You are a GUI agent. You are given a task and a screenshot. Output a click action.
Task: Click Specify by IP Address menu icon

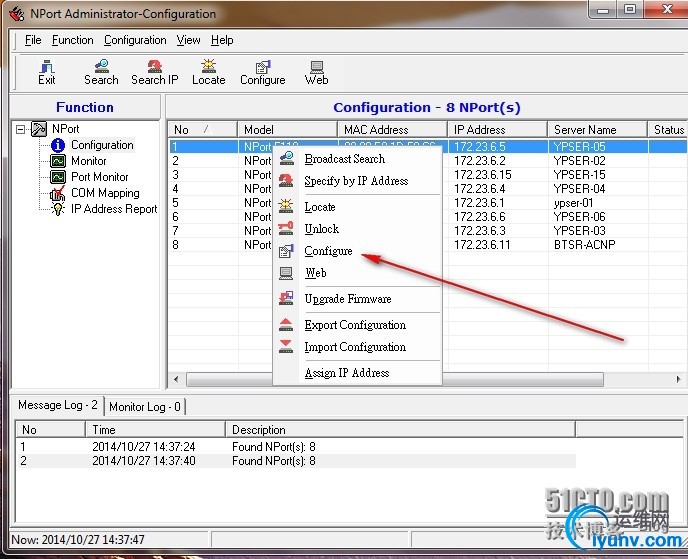pyautogui.click(x=286, y=180)
